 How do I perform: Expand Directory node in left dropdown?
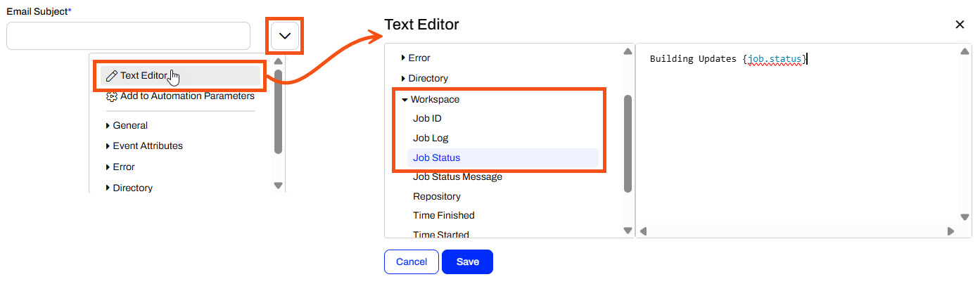pyautogui.click(x=129, y=188)
